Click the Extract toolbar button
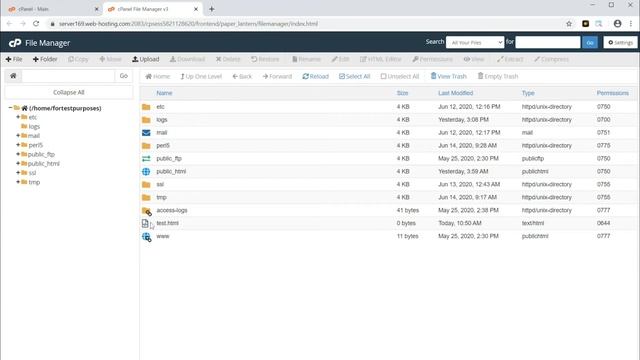640x360 pixels. [x=510, y=59]
